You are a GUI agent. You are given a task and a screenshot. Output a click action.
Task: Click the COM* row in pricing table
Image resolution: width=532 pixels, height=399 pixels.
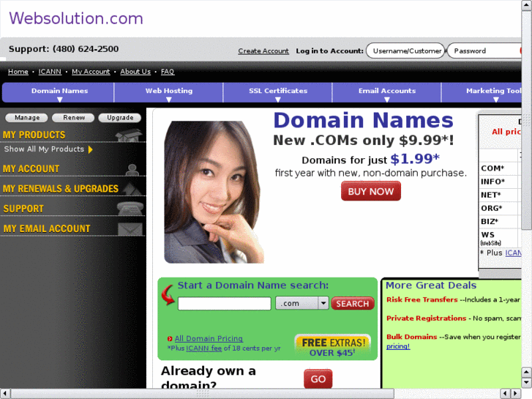499,168
